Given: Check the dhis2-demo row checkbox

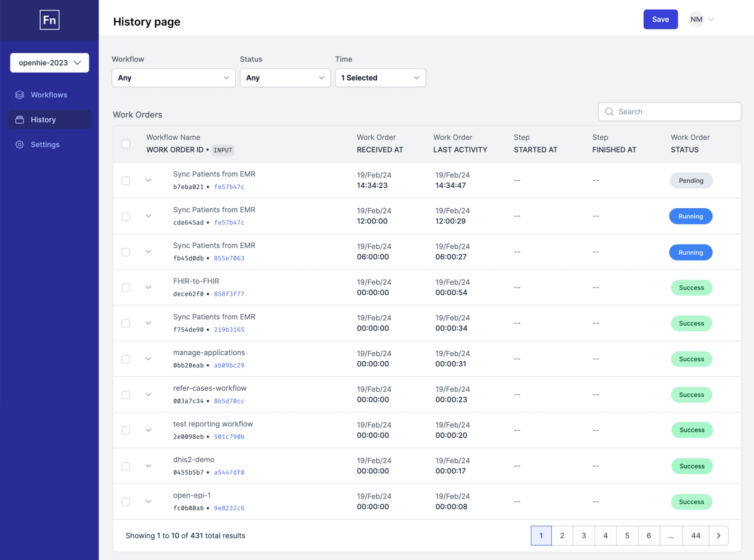Looking at the screenshot, I should click(126, 466).
